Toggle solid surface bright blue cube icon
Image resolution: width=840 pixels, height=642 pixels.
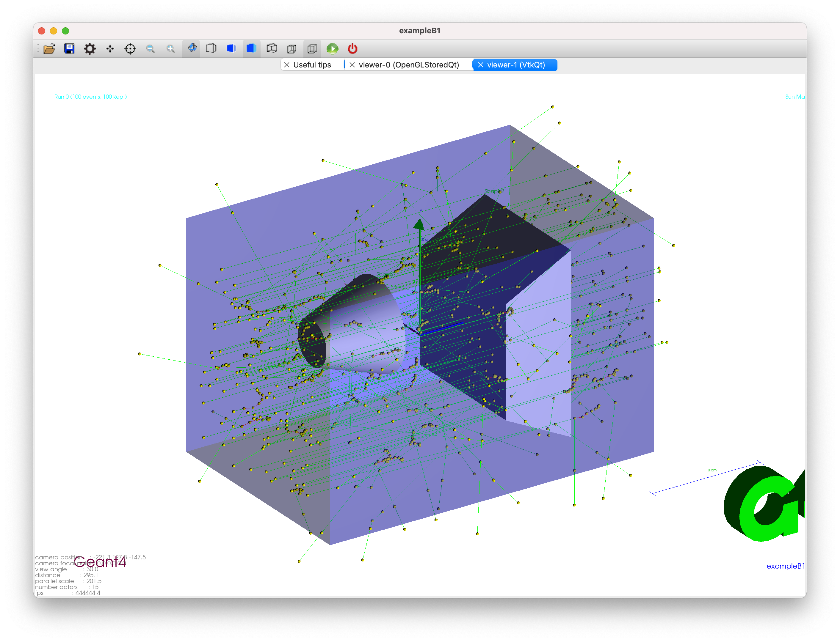click(x=251, y=48)
